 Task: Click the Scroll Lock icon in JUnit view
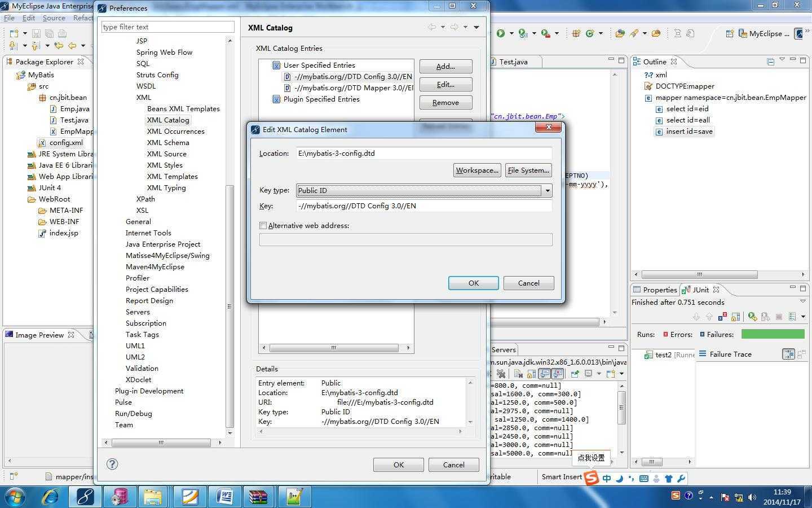tap(735, 317)
